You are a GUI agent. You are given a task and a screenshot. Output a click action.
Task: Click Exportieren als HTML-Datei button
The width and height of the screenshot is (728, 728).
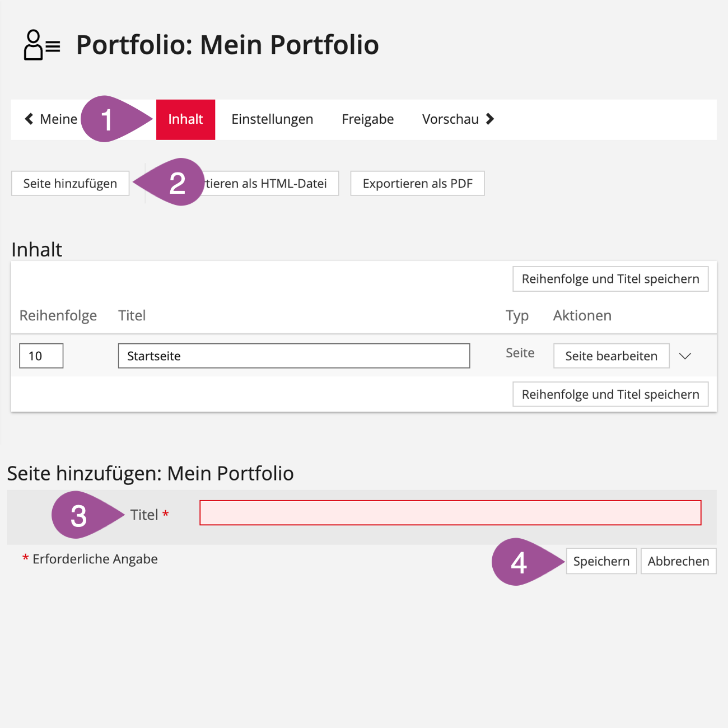[x=269, y=183]
